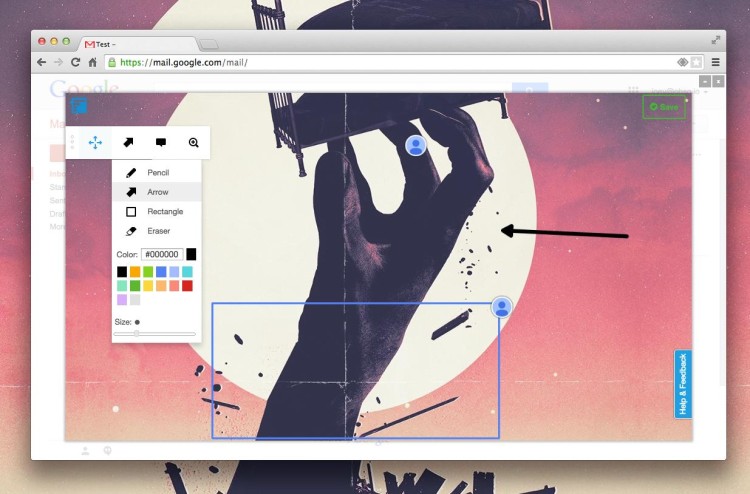Click the toolbar's dotted drag handle
Screen dimensions: 750x494
72,142
